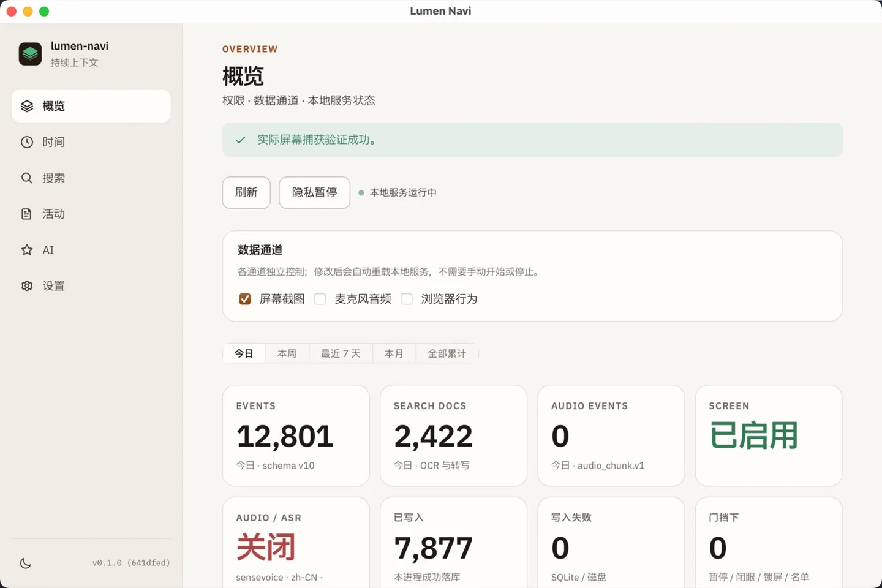
Task: Click the Lumen Navi window title
Action: pos(441,11)
